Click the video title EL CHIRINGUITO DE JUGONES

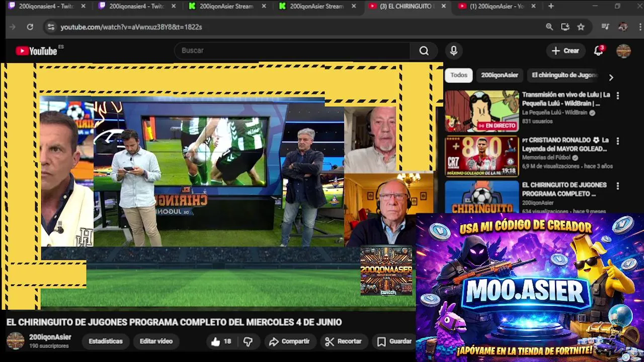[x=174, y=322]
